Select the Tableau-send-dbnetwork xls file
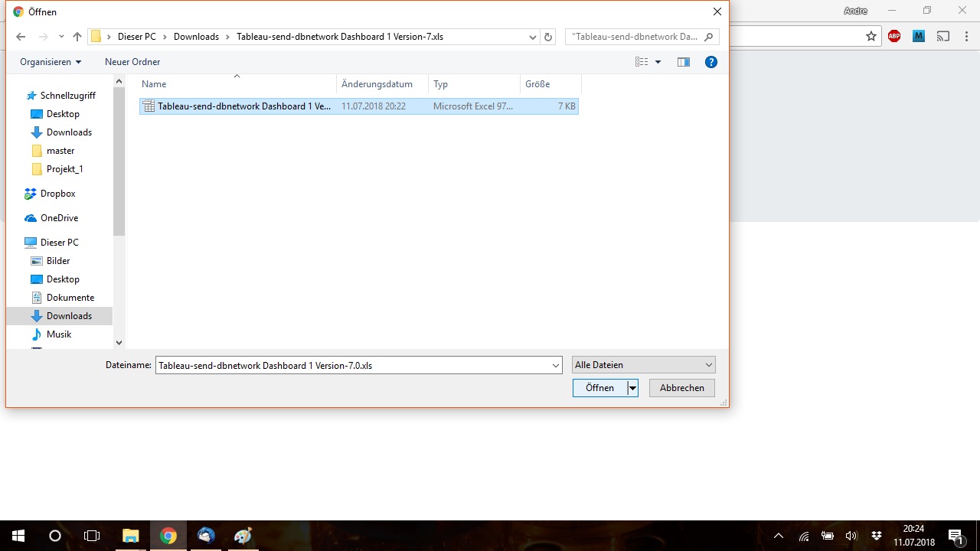 tap(243, 106)
